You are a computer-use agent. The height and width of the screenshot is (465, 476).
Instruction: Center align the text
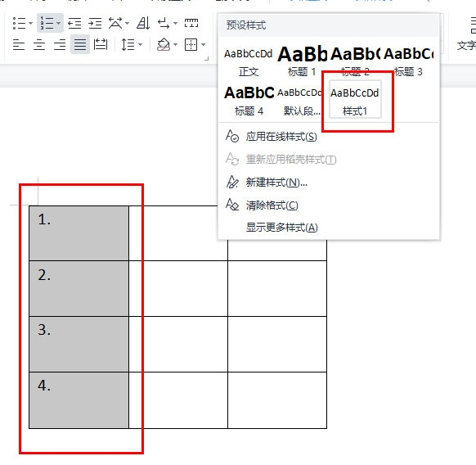[39, 45]
